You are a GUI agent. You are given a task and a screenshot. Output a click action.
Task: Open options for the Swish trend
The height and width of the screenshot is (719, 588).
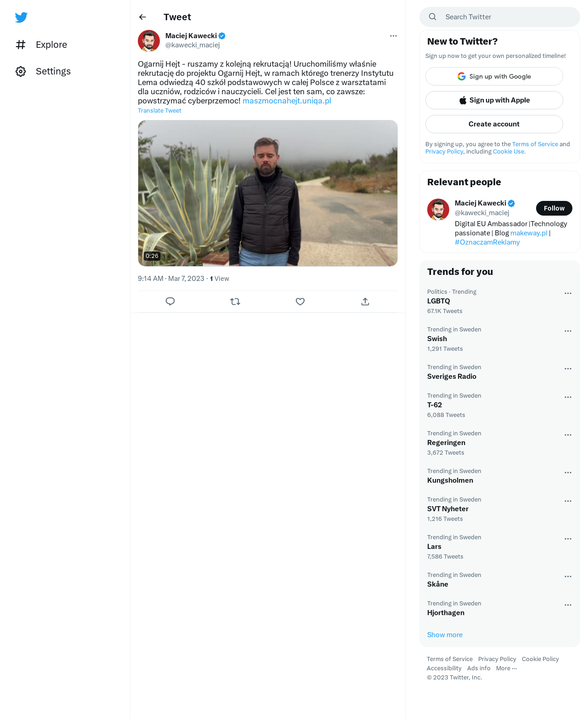(568, 331)
